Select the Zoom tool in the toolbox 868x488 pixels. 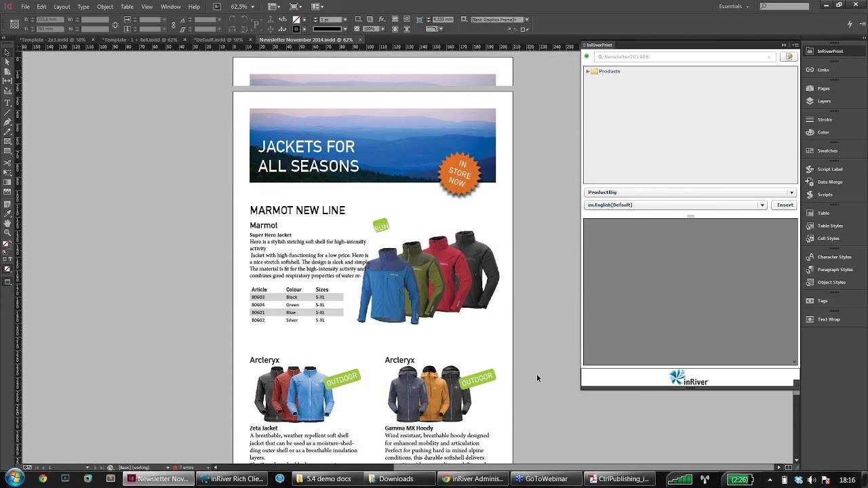tap(7, 232)
